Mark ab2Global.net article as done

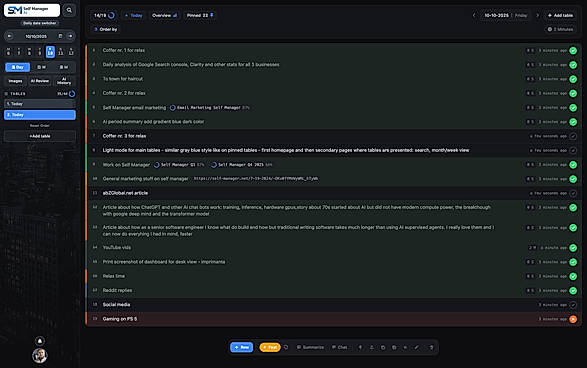(x=573, y=193)
